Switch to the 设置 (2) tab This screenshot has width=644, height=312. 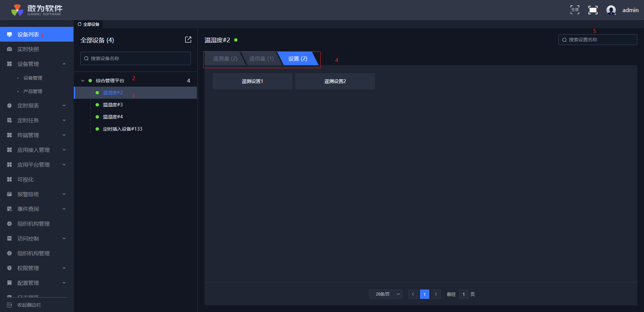[298, 59]
